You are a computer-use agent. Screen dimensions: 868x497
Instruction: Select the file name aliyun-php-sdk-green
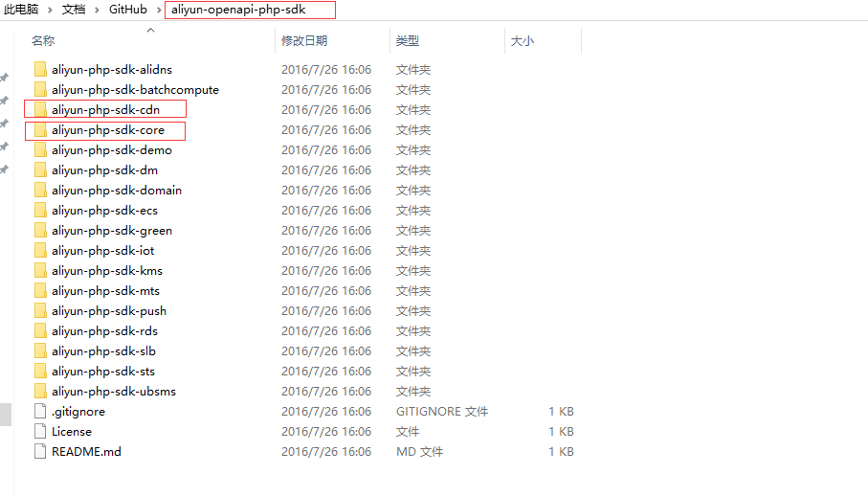tap(112, 230)
